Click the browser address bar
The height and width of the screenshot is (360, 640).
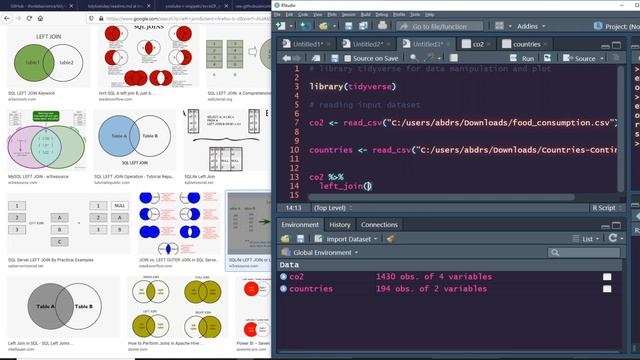point(180,18)
